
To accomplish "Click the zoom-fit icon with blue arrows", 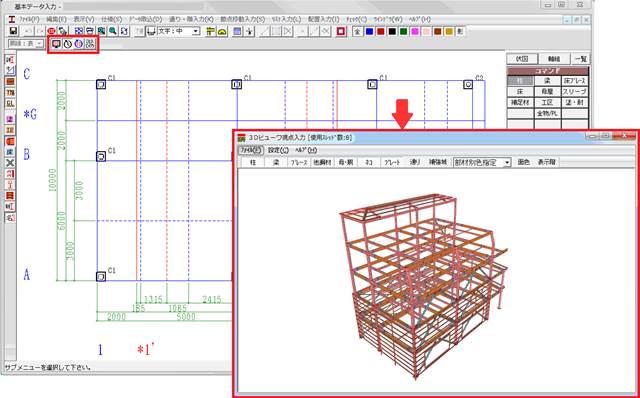I will point(79,31).
